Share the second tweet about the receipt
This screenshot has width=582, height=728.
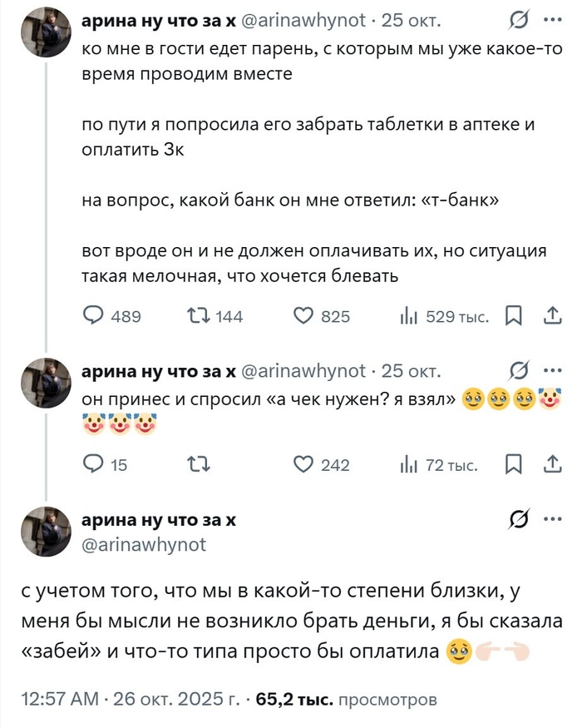(551, 466)
